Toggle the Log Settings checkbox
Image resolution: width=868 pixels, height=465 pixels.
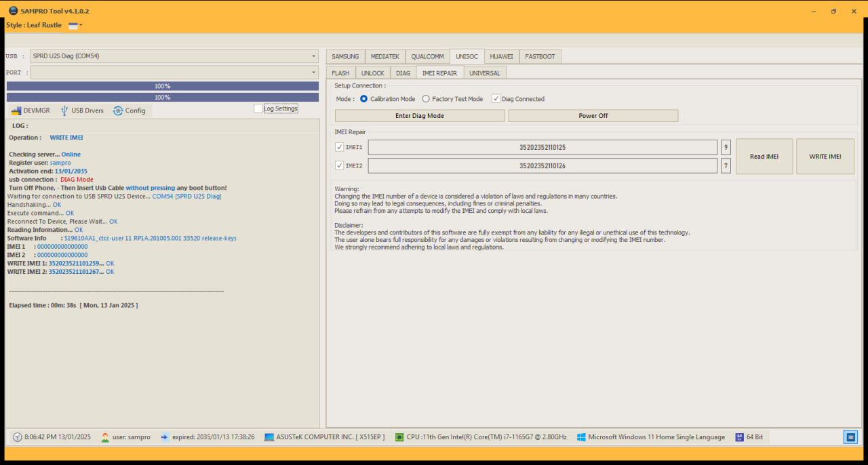(x=258, y=108)
